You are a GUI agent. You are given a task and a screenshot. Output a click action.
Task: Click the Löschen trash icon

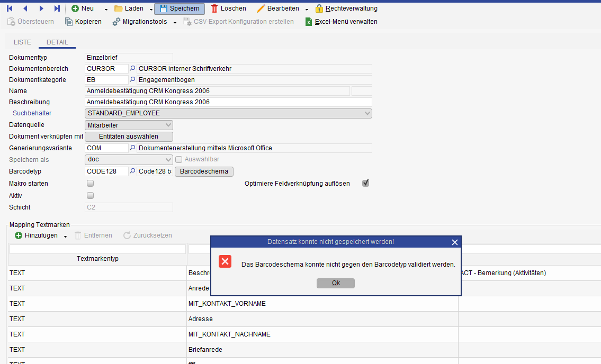[x=214, y=8]
